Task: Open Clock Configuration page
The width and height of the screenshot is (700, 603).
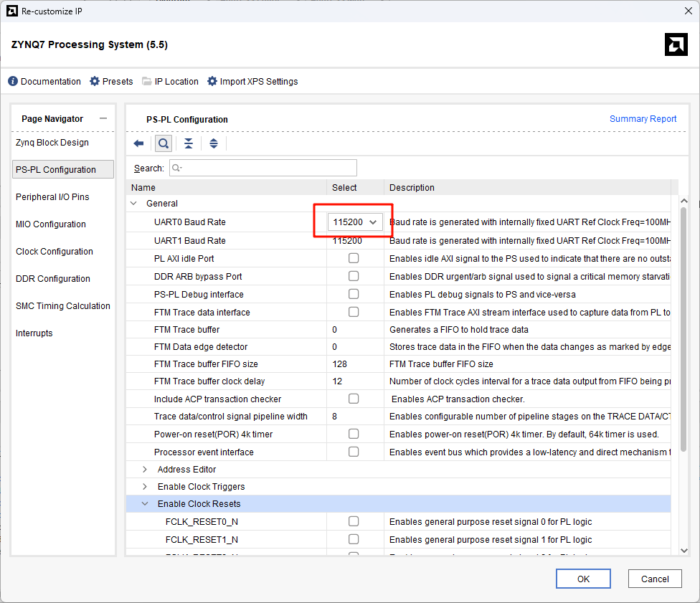Action: pos(55,251)
